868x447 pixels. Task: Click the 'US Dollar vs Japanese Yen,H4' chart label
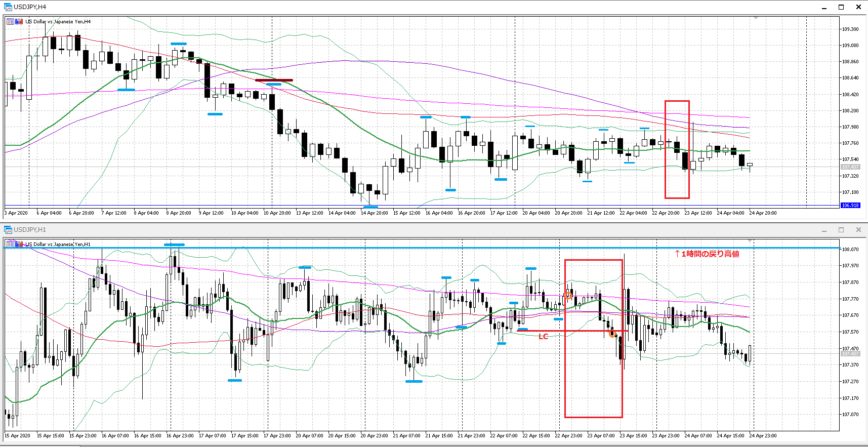[58, 22]
